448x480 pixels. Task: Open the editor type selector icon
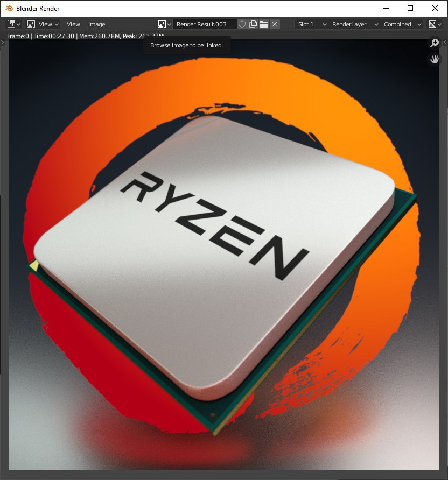[x=14, y=24]
